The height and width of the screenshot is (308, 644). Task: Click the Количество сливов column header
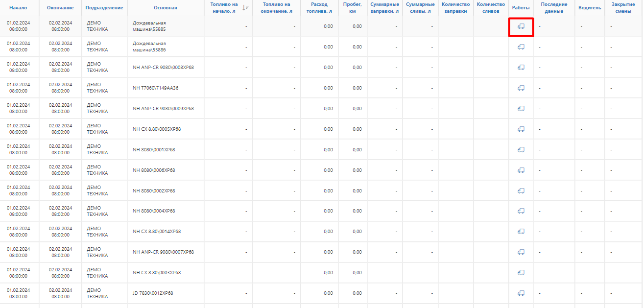[x=491, y=7]
